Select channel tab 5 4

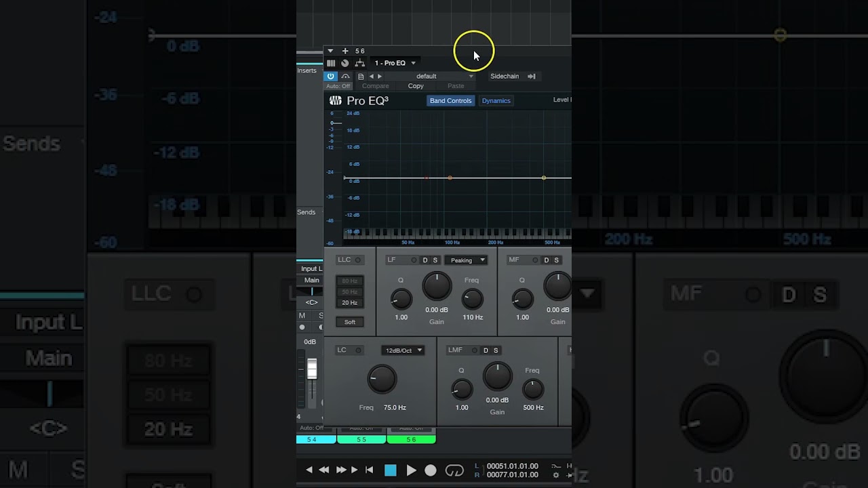click(x=316, y=439)
